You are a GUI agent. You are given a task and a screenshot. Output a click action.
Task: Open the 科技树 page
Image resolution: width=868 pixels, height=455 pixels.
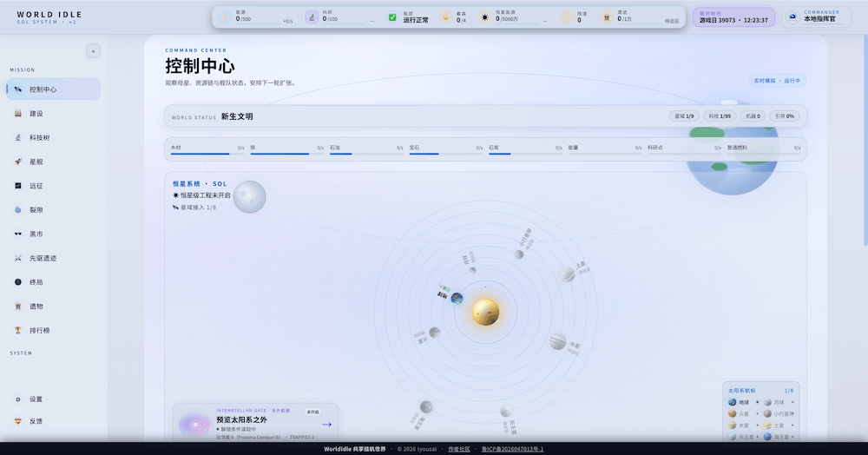pos(54,137)
